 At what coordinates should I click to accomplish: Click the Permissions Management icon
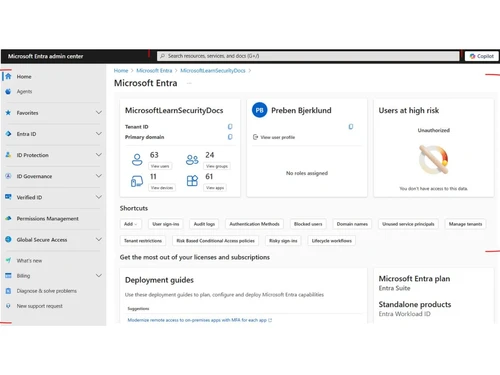pos(8,218)
